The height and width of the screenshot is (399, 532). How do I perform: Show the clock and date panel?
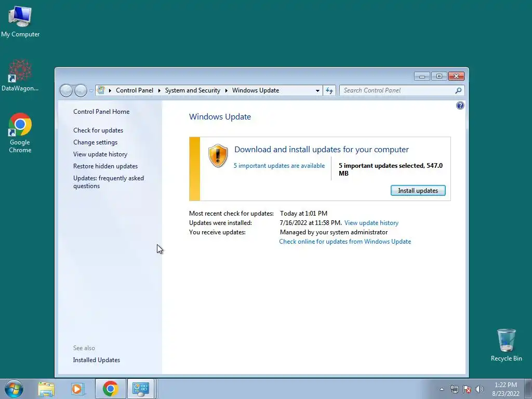coord(506,389)
